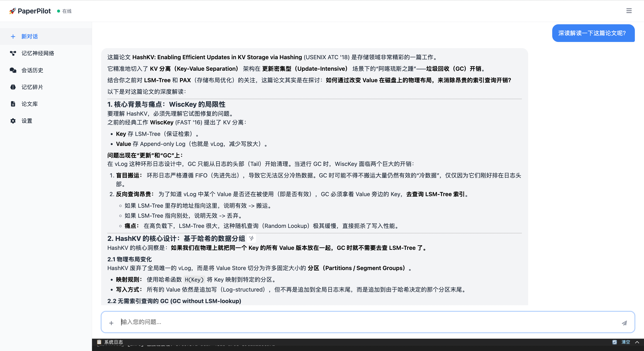Click list item 盲目搬运
This screenshot has width=644, height=351.
click(x=319, y=180)
